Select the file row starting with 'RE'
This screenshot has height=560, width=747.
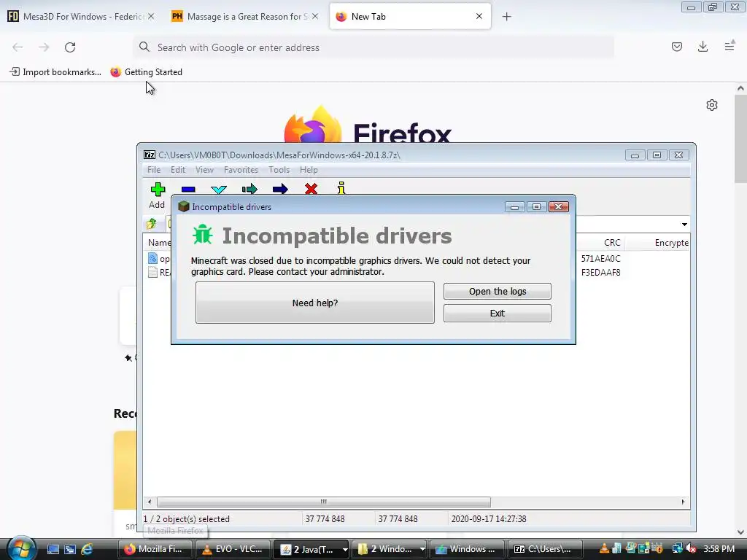coord(159,273)
